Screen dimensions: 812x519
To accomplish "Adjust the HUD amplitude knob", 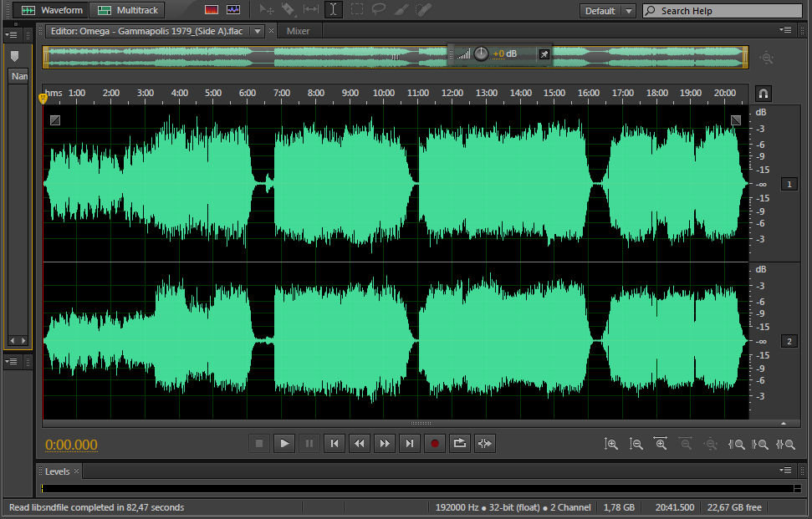I will (481, 53).
